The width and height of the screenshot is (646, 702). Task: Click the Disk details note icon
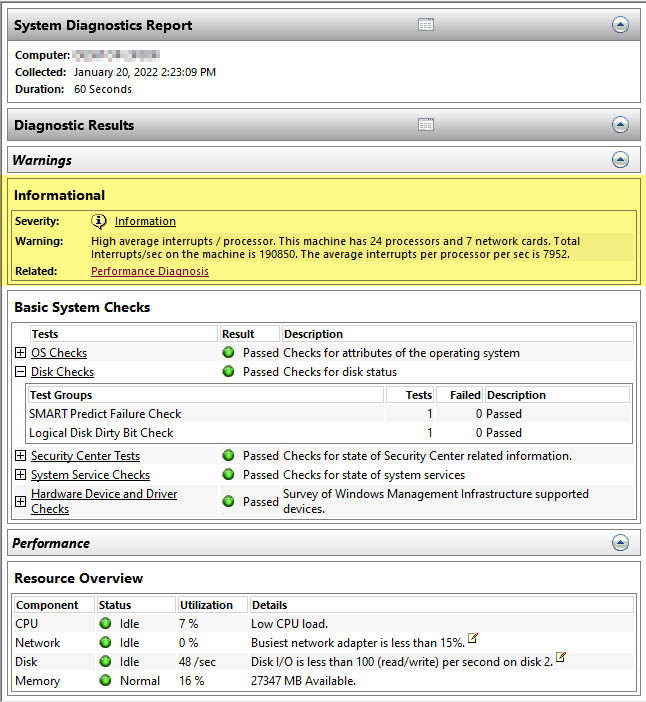(560, 657)
